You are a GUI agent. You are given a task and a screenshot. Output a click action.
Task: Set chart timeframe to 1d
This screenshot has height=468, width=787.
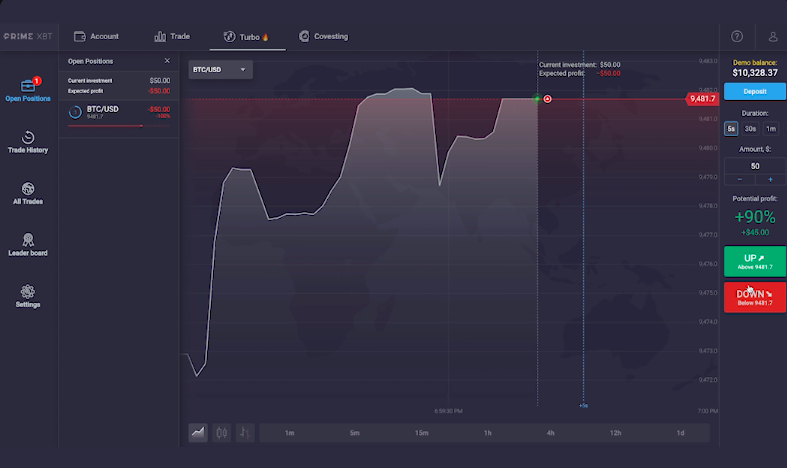coord(680,433)
